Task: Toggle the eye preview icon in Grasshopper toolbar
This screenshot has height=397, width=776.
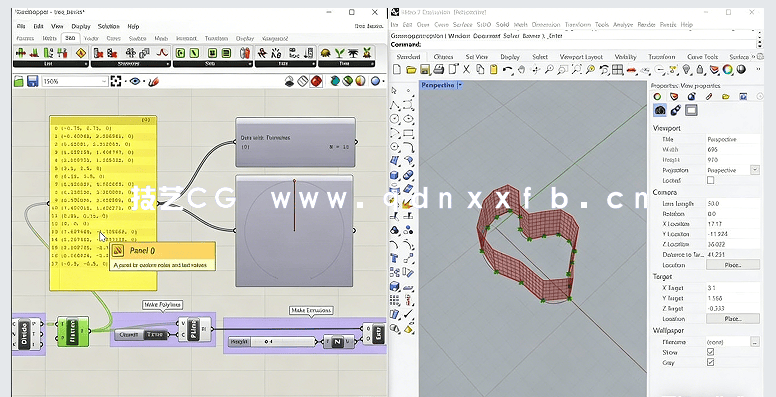Action: (135, 81)
